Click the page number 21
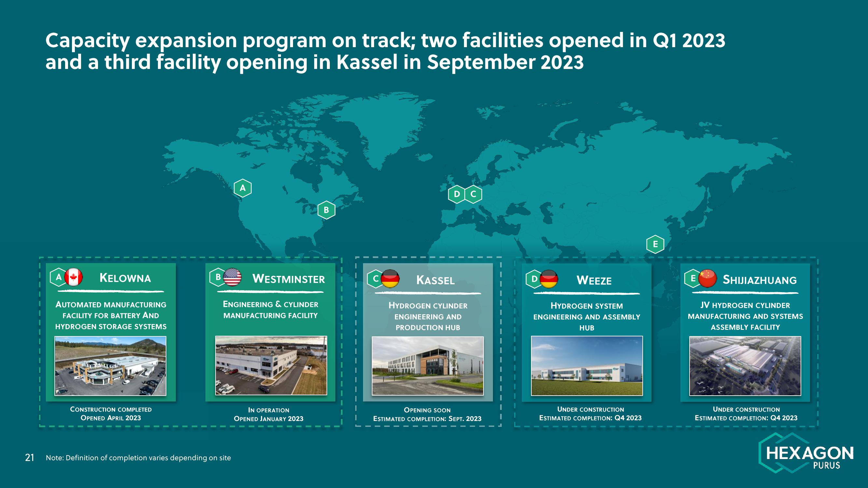 pos(30,457)
